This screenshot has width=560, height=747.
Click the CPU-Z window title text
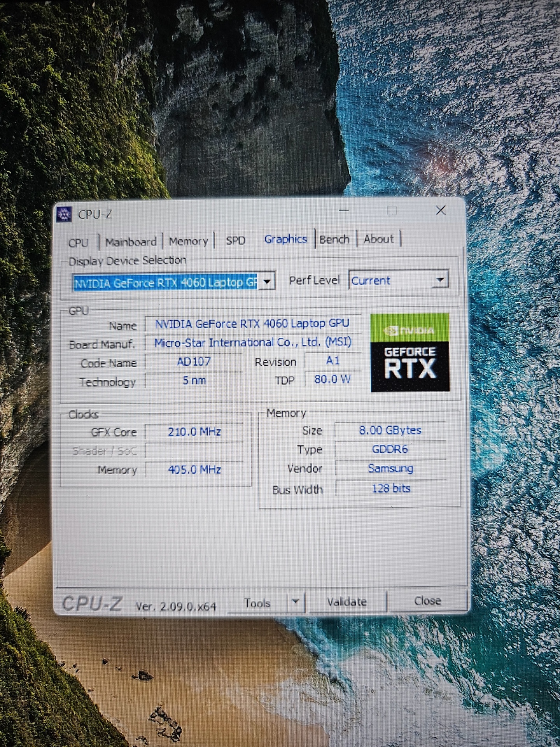pos(95,214)
